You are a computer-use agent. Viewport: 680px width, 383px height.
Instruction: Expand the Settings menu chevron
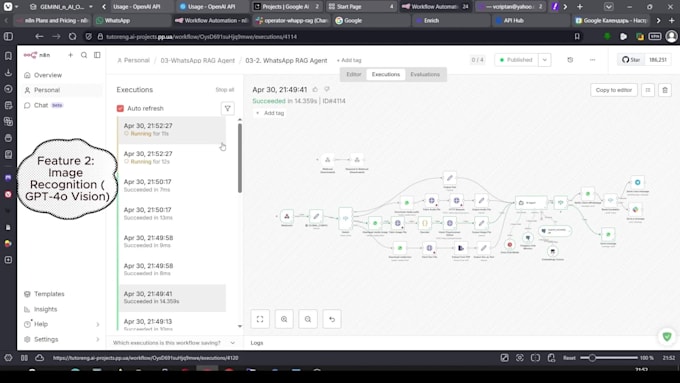98,340
